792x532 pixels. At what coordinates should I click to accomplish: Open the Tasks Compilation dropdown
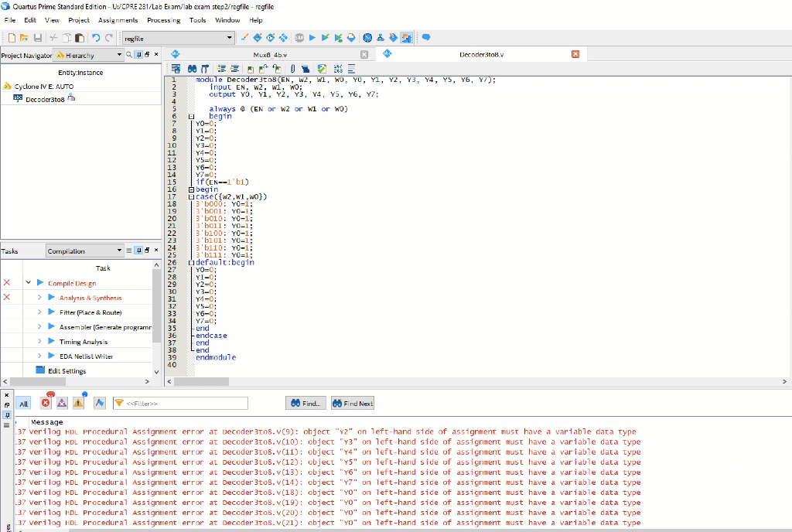119,251
